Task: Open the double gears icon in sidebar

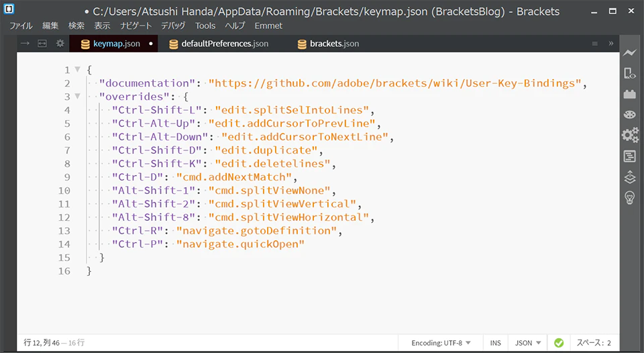Action: coord(630,135)
